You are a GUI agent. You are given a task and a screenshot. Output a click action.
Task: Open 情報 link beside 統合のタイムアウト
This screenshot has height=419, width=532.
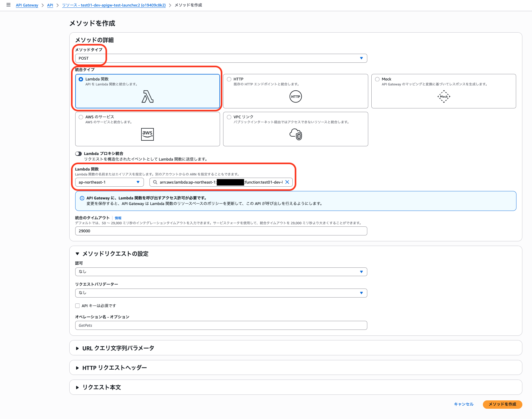(118, 218)
